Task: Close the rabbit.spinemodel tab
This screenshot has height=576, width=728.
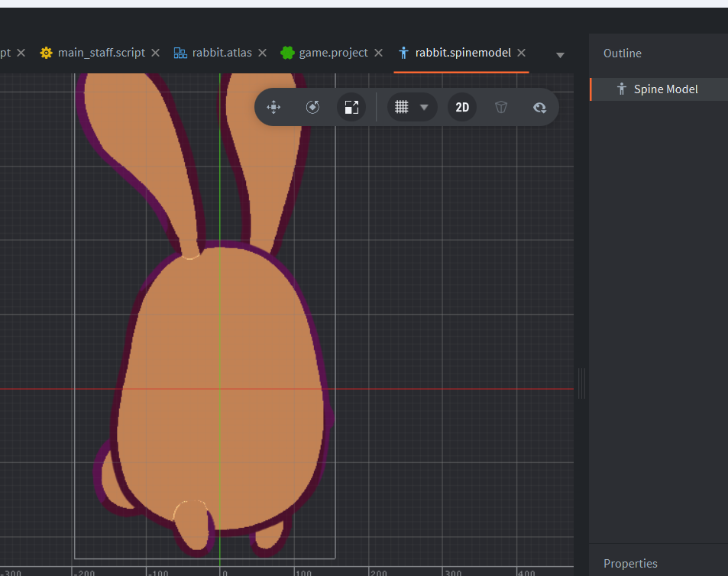Action: (x=522, y=53)
